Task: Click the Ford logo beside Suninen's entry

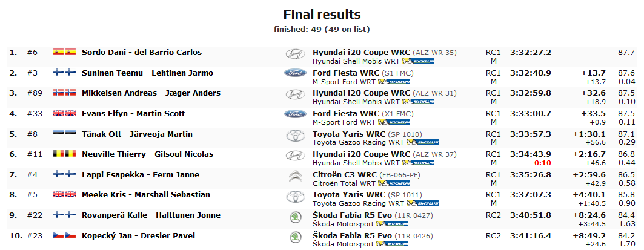Action: coord(295,73)
